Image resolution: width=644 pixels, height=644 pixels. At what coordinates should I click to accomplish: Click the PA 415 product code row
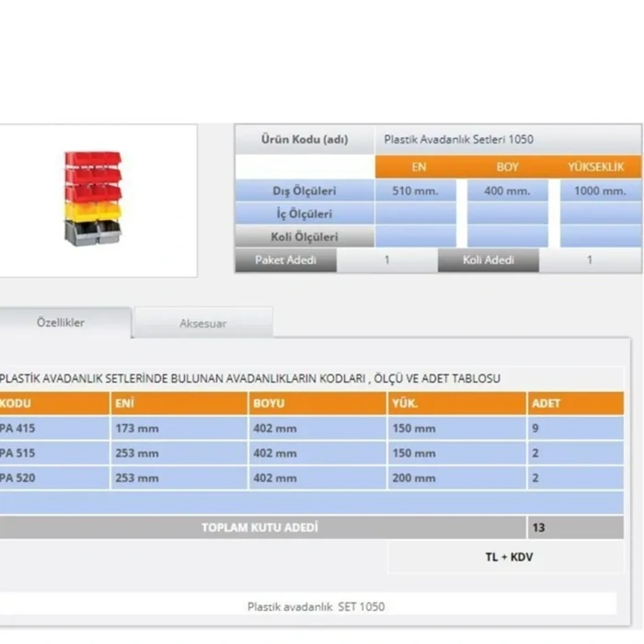click(x=18, y=429)
